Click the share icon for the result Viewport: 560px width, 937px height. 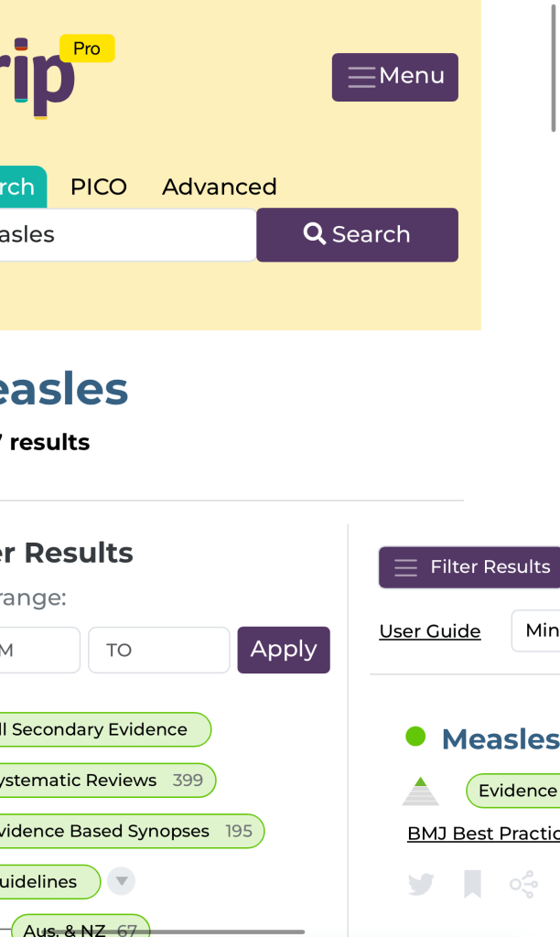[522, 884]
